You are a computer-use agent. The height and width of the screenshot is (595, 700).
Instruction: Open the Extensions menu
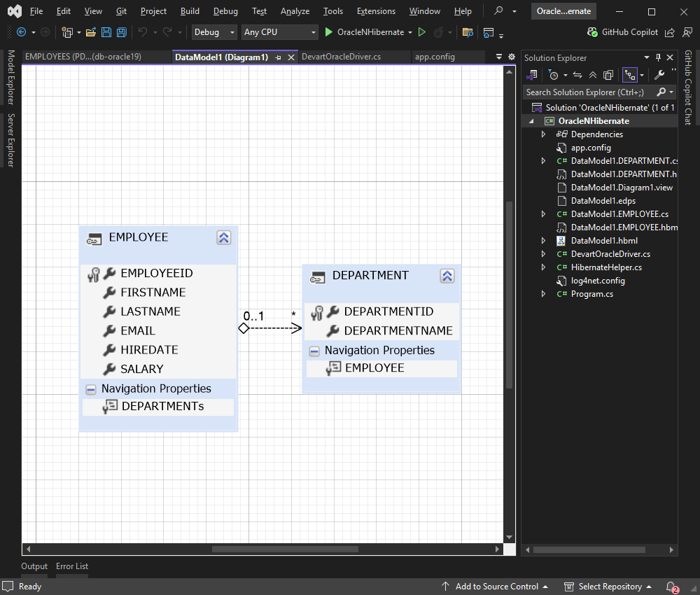pyautogui.click(x=376, y=10)
